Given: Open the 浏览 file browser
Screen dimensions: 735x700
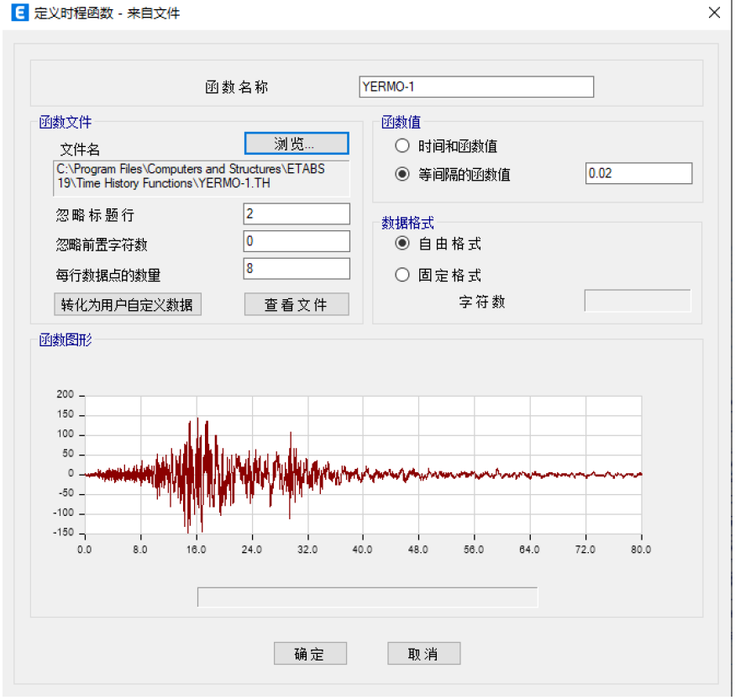Looking at the screenshot, I should point(296,143).
